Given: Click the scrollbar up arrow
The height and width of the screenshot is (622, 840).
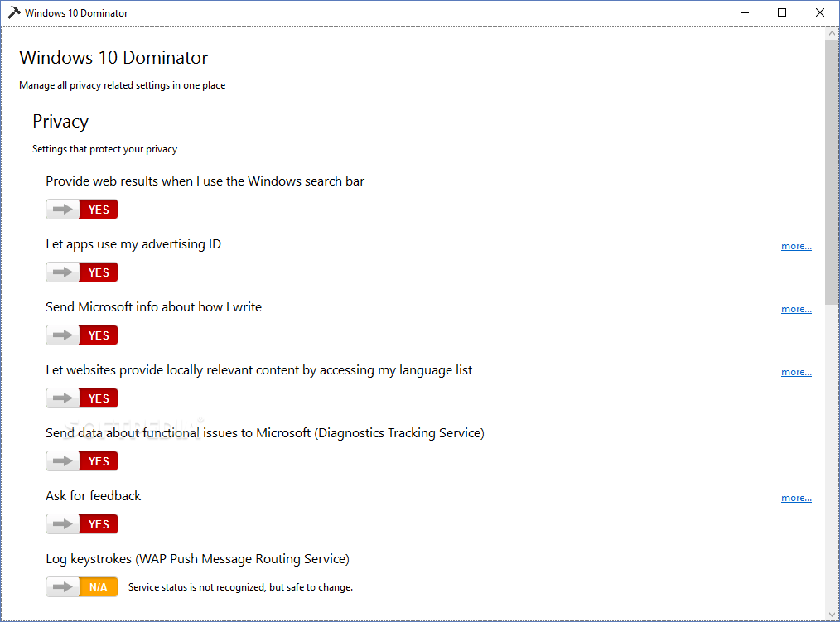Looking at the screenshot, I should coord(832,33).
